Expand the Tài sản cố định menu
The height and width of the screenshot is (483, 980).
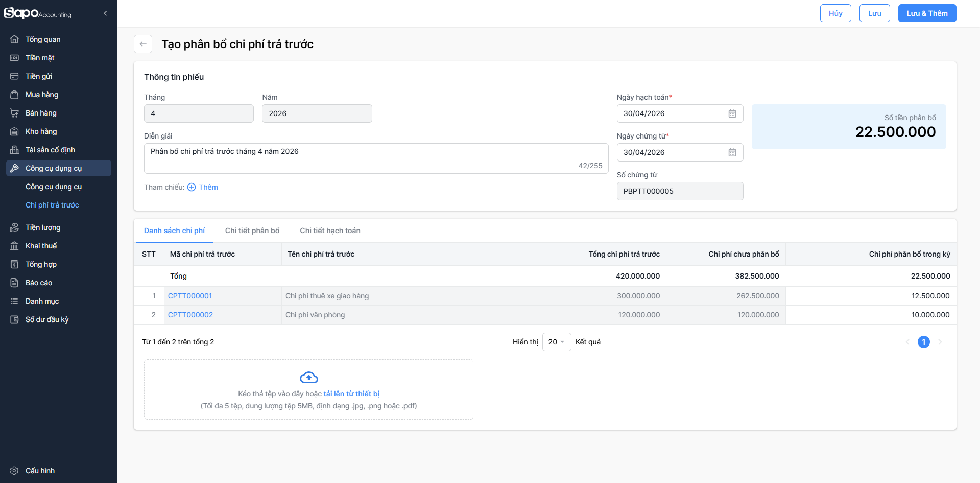pos(50,150)
